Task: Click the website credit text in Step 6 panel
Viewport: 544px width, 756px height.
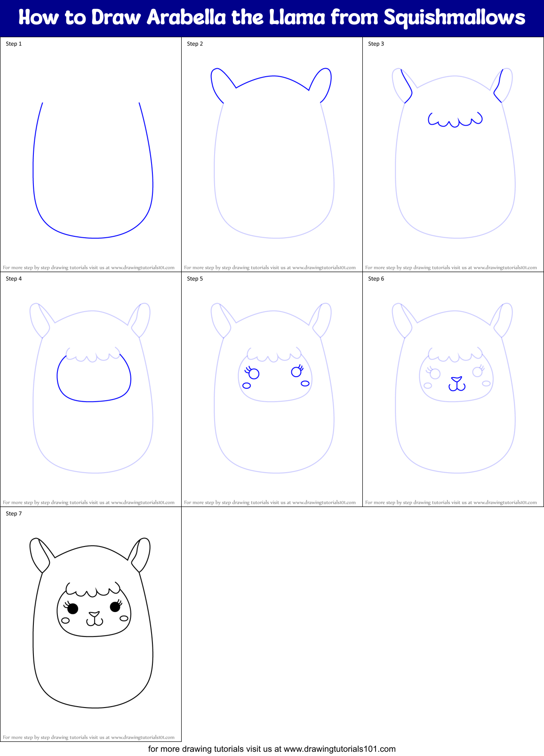Action: pyautogui.click(x=451, y=502)
